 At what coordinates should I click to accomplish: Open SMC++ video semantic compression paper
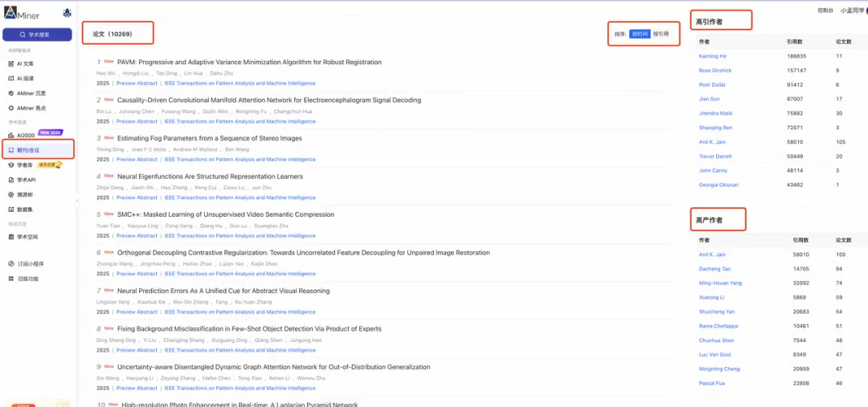(226, 214)
